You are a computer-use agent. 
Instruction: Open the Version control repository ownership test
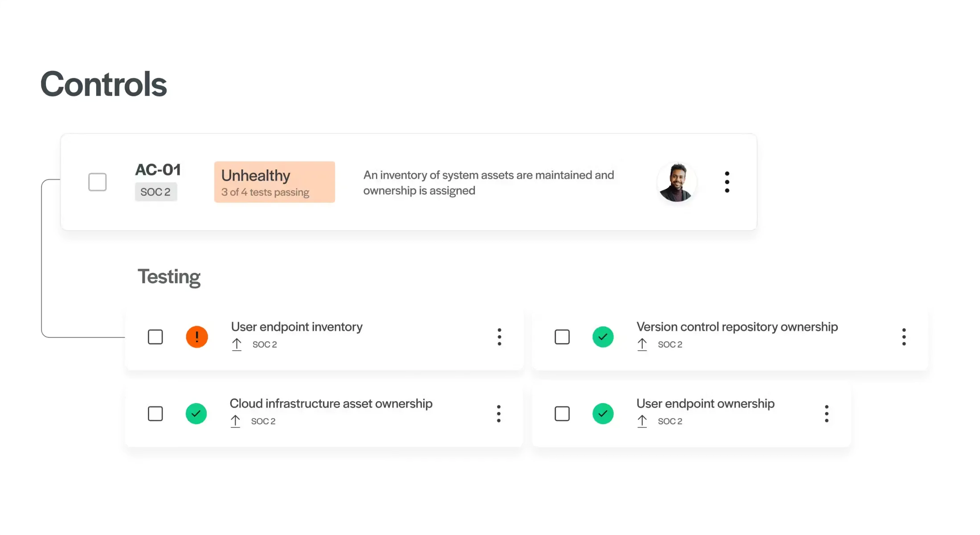point(737,327)
